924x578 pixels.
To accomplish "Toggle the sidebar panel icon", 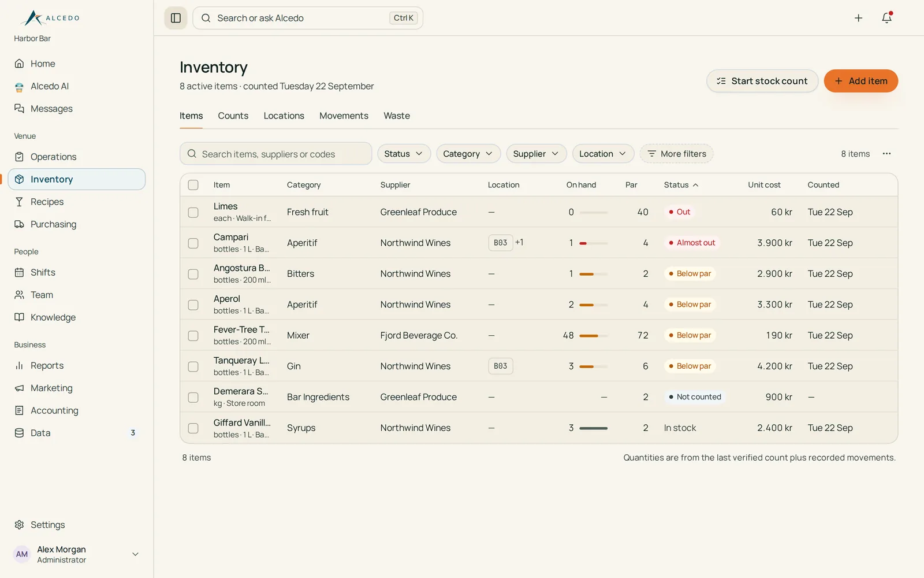I will coord(176,18).
